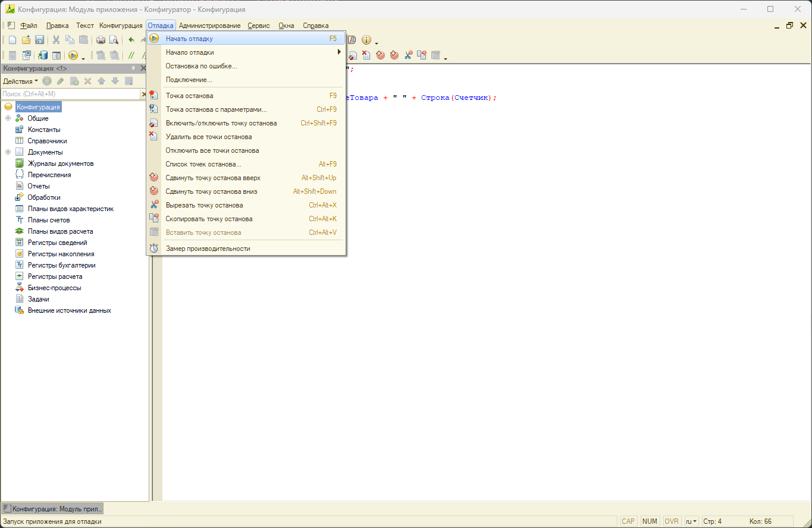Click update database configuration icon
Viewport: 812px width, 528px height.
coord(43,55)
